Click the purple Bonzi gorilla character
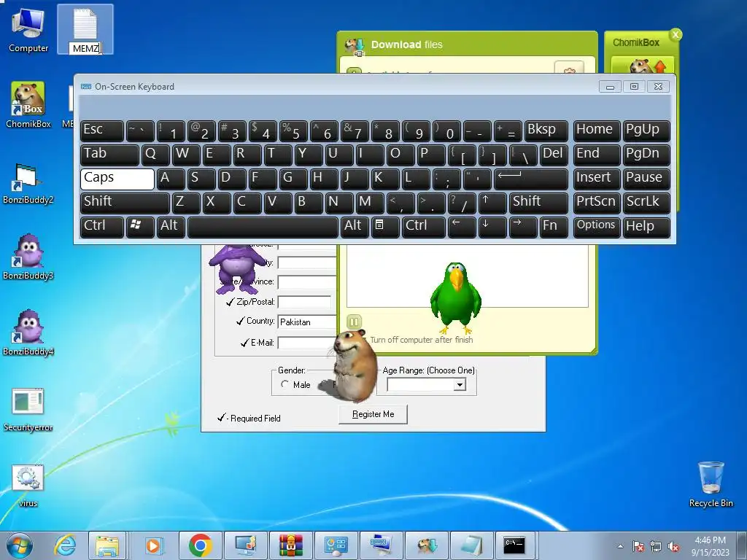This screenshot has height=560, width=747. pos(237,269)
